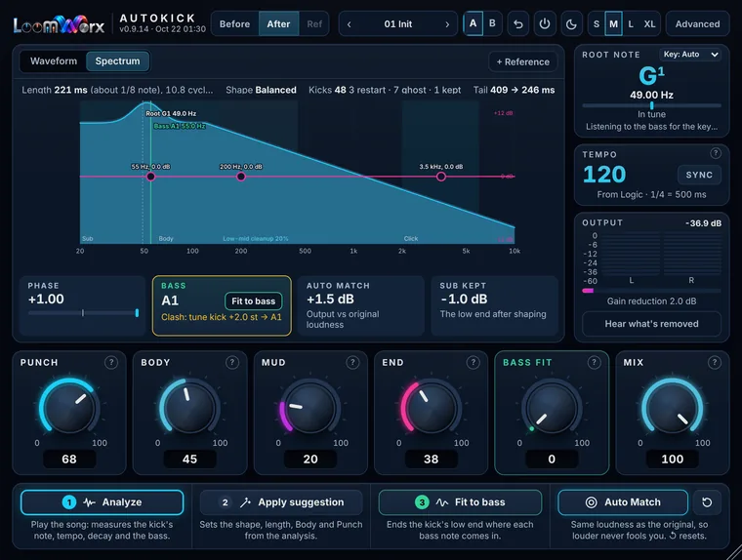Viewport: 742px width, 560px height.
Task: Go to previous preset with left chevron
Action: pyautogui.click(x=350, y=24)
